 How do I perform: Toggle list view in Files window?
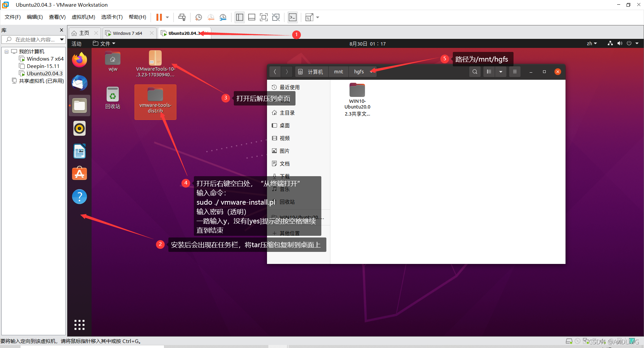pos(489,72)
